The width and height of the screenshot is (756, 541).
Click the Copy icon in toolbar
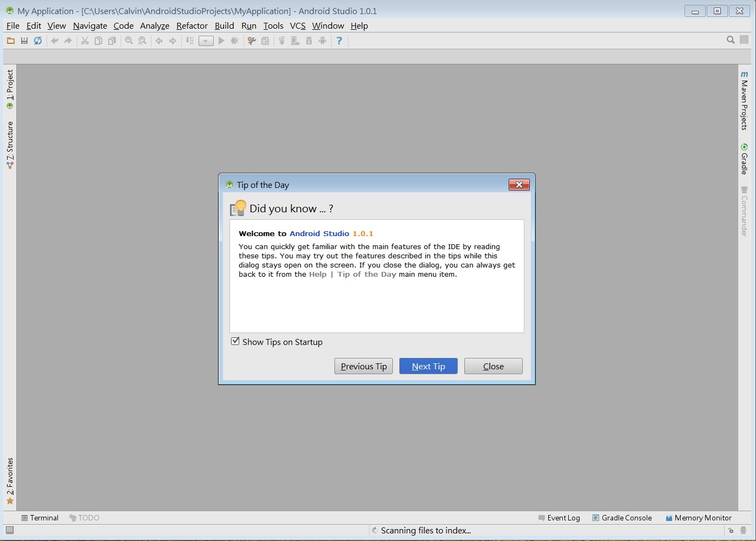pyautogui.click(x=98, y=41)
